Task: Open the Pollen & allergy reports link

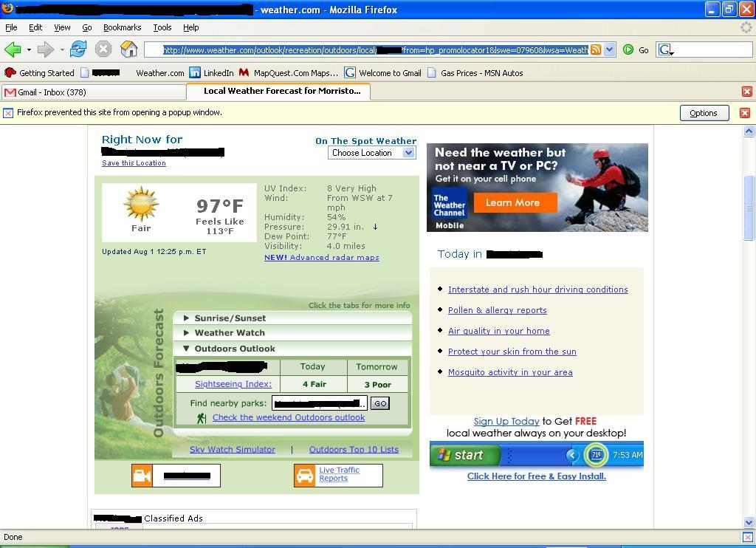Action: pyautogui.click(x=498, y=310)
